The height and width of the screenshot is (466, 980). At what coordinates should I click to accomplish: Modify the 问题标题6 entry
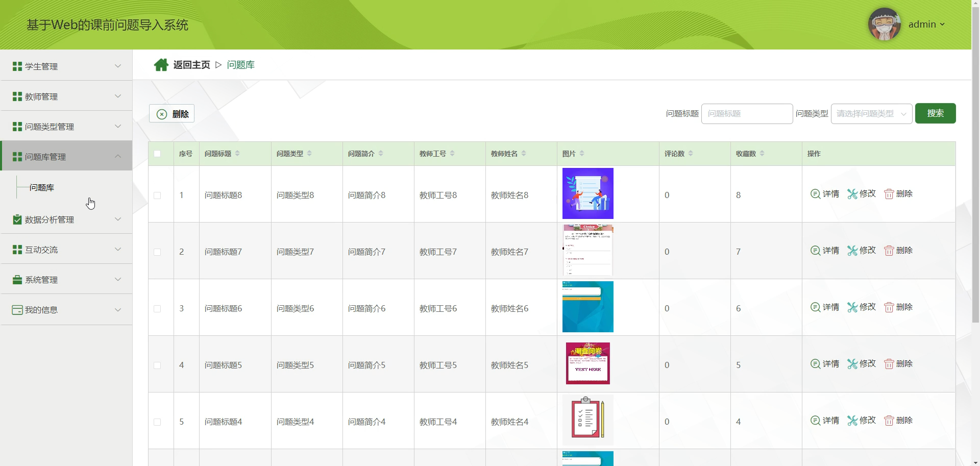pos(862,307)
